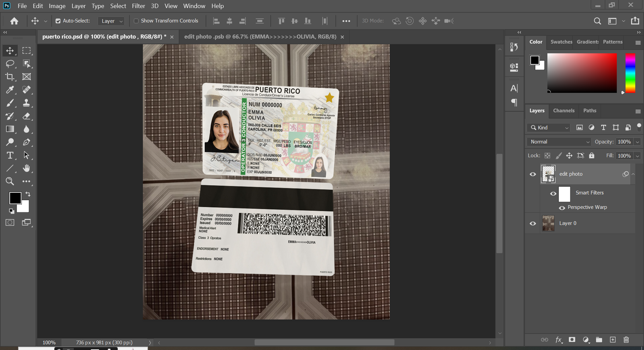
Task: Select the Crop tool
Action: [10, 76]
